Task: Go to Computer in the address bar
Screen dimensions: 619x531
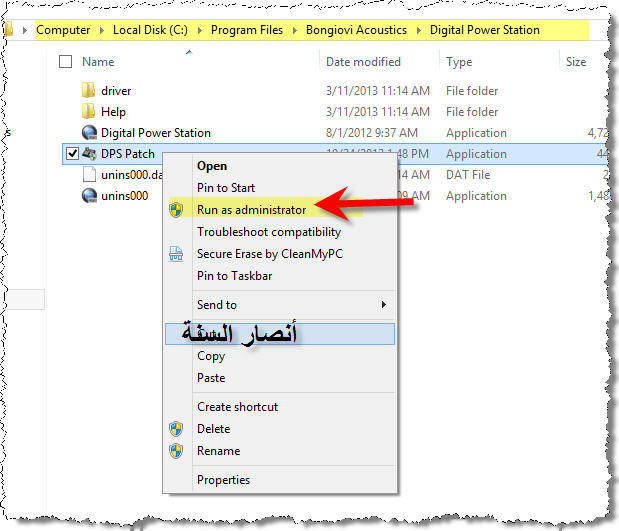Action: [63, 30]
